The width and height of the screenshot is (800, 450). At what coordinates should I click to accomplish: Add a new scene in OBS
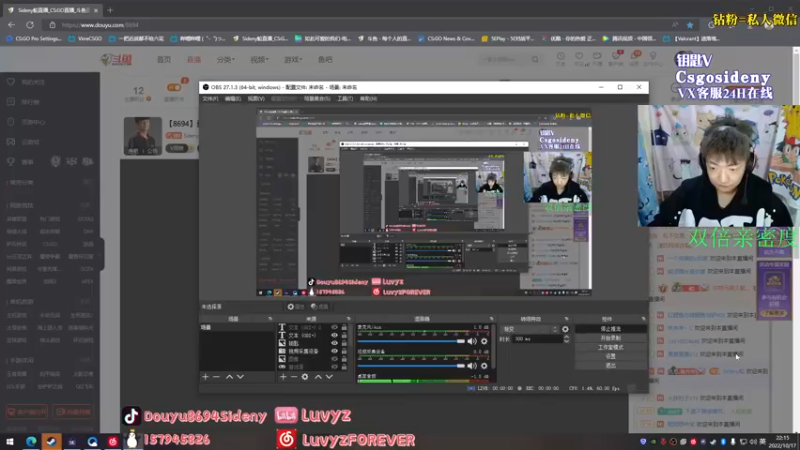click(206, 377)
